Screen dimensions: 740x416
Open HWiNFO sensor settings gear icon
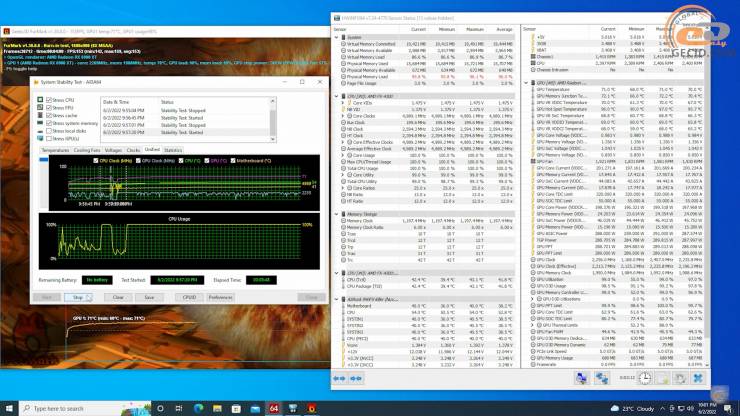pyautogui.click(x=680, y=378)
